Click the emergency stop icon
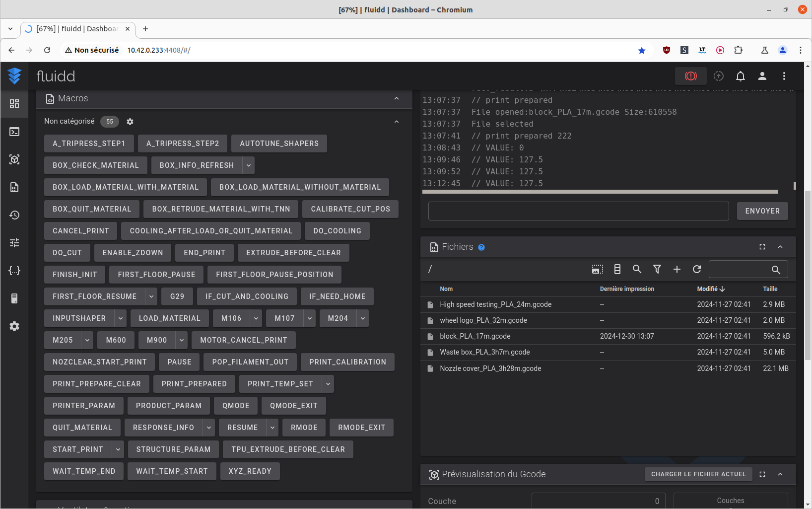Viewport: 812px width, 509px height. click(x=690, y=76)
